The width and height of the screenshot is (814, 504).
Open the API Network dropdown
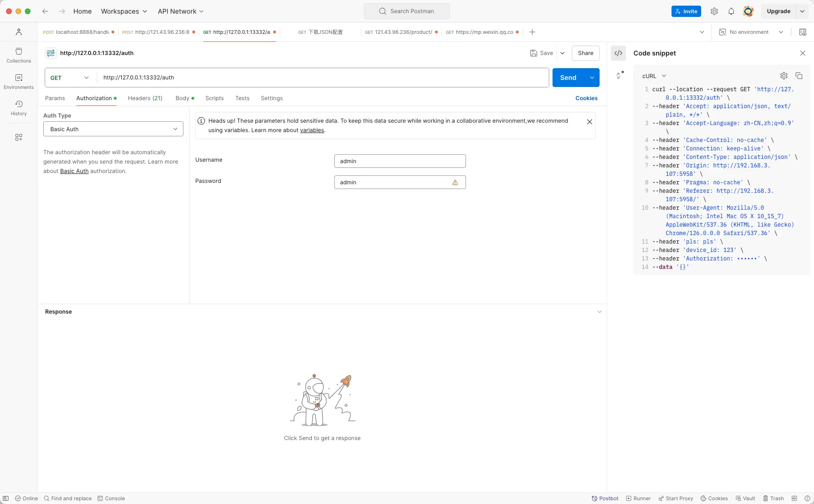(x=181, y=11)
